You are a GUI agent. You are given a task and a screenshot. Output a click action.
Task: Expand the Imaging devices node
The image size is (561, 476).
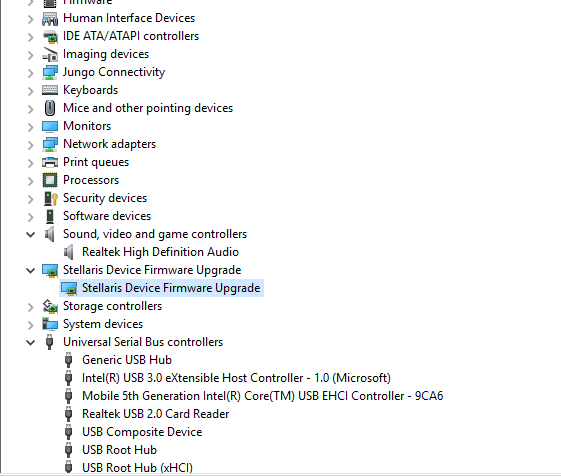[31, 55]
